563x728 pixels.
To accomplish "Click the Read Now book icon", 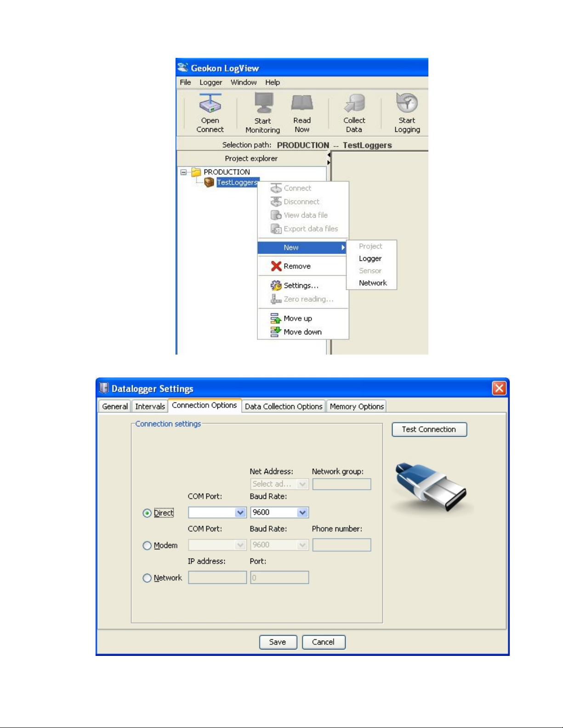I will click(x=302, y=103).
